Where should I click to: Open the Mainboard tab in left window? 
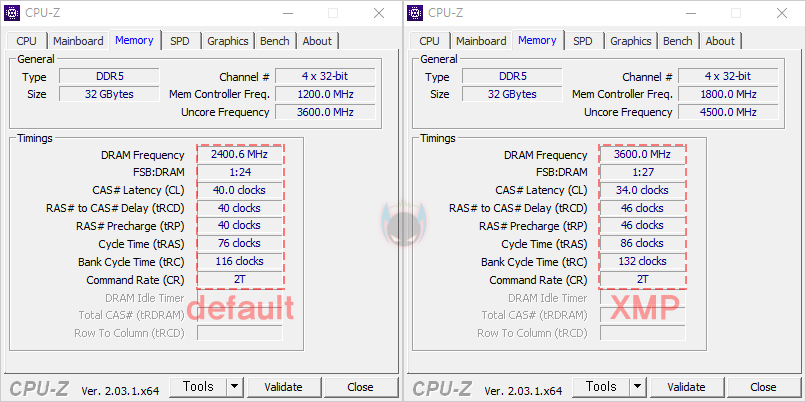pyautogui.click(x=78, y=41)
